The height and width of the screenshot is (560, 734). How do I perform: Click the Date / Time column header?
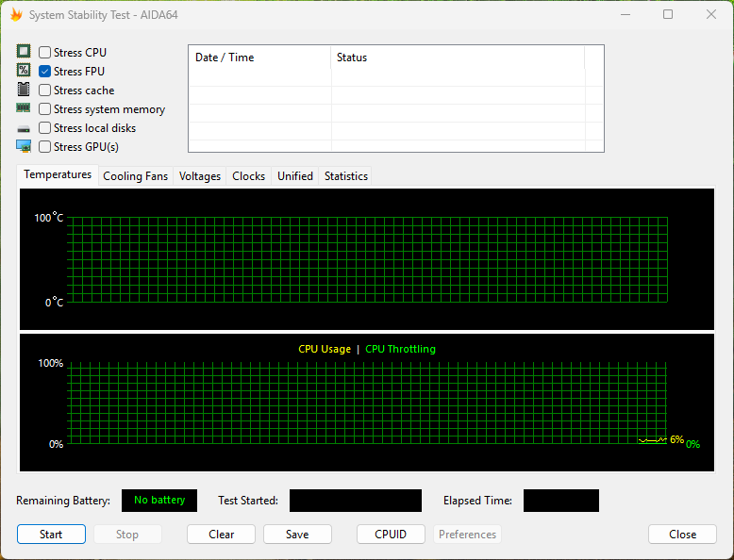(x=259, y=58)
